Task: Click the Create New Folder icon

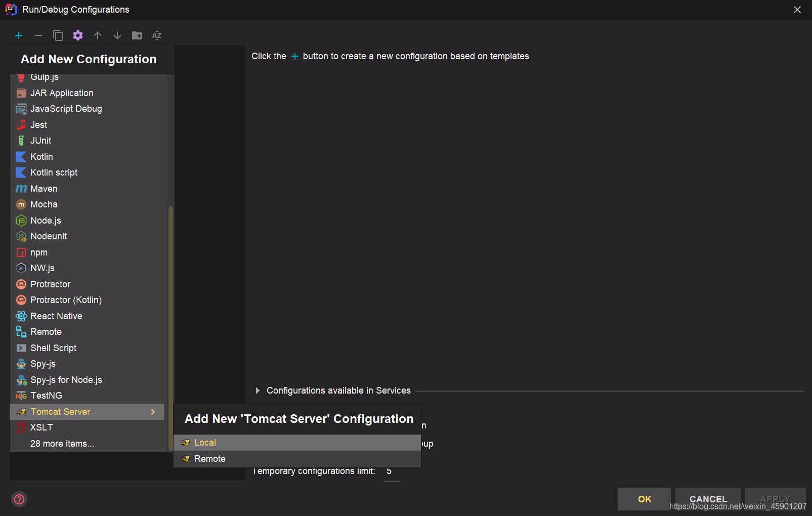Action: [x=137, y=35]
